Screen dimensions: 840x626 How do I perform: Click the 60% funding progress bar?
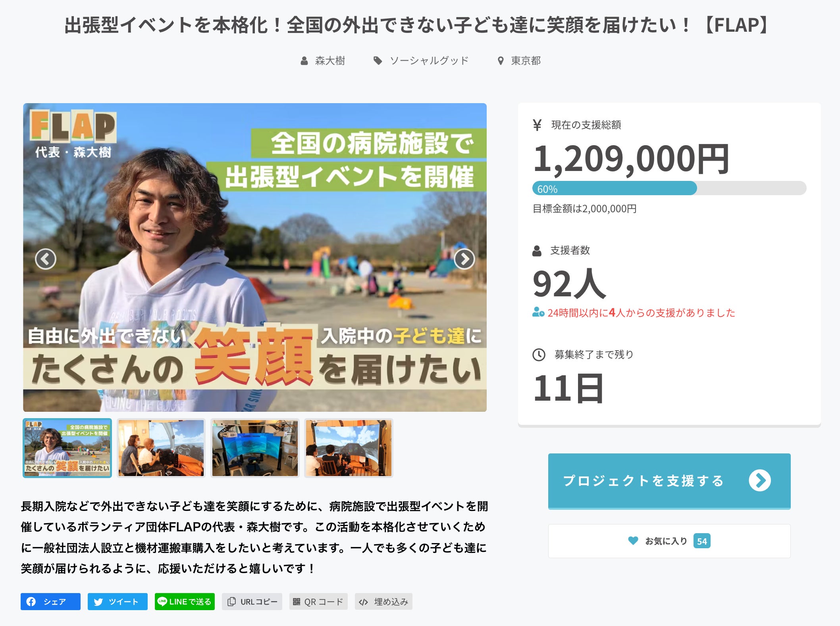[669, 188]
